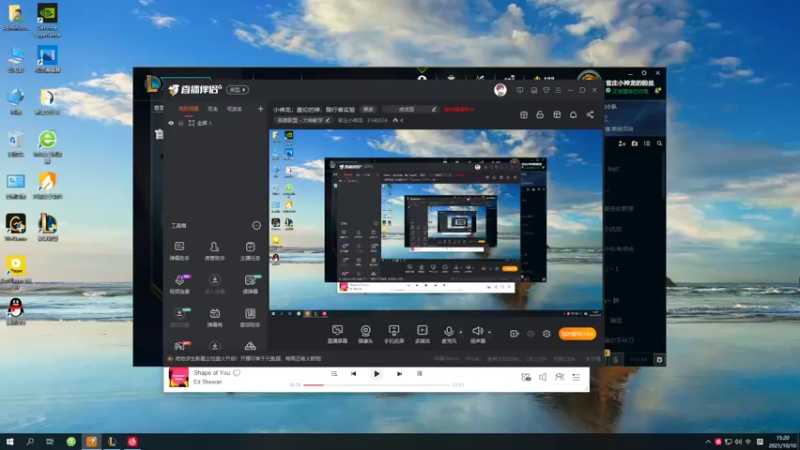Screen dimensions: 800x450
Task: Add a multimedia source (多媒体)
Action: click(422, 334)
